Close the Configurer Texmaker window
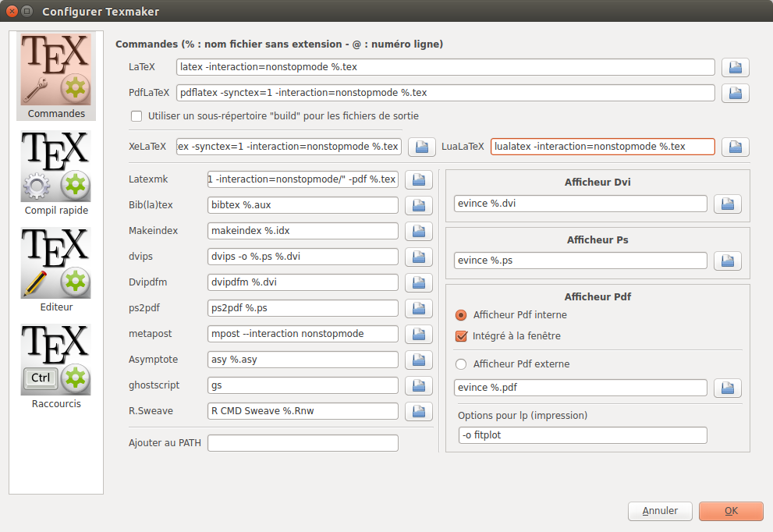Viewport: 773px width, 532px height. click(12, 11)
